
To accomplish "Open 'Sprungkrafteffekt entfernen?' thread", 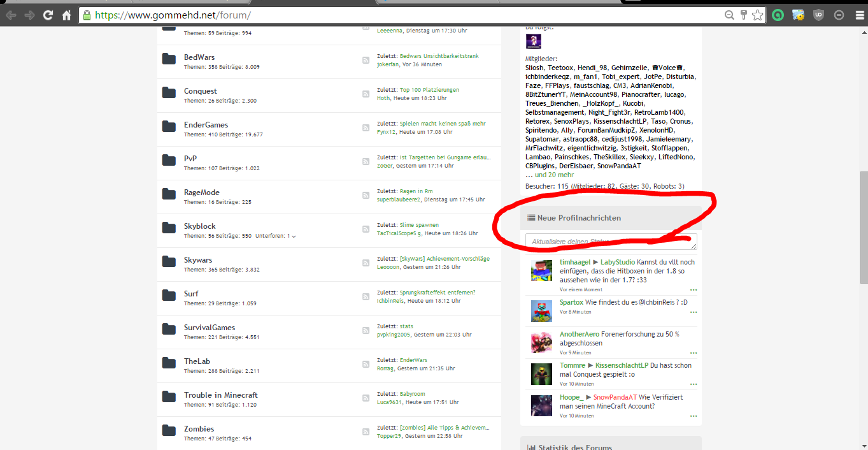I will coord(438,293).
